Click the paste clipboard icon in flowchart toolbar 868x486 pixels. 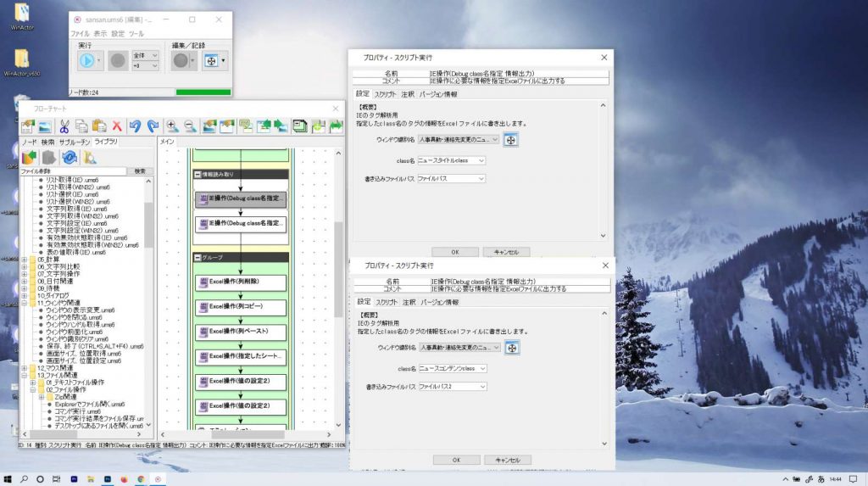(99, 126)
